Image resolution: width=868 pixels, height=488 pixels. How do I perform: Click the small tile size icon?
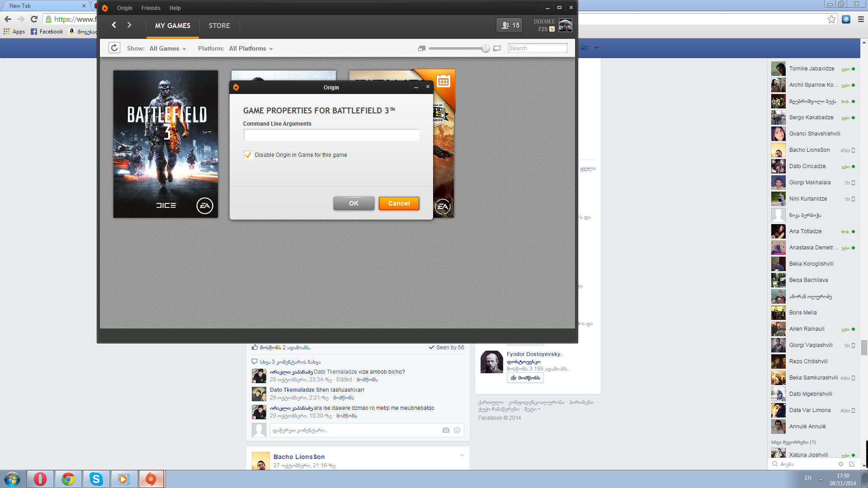tap(421, 48)
